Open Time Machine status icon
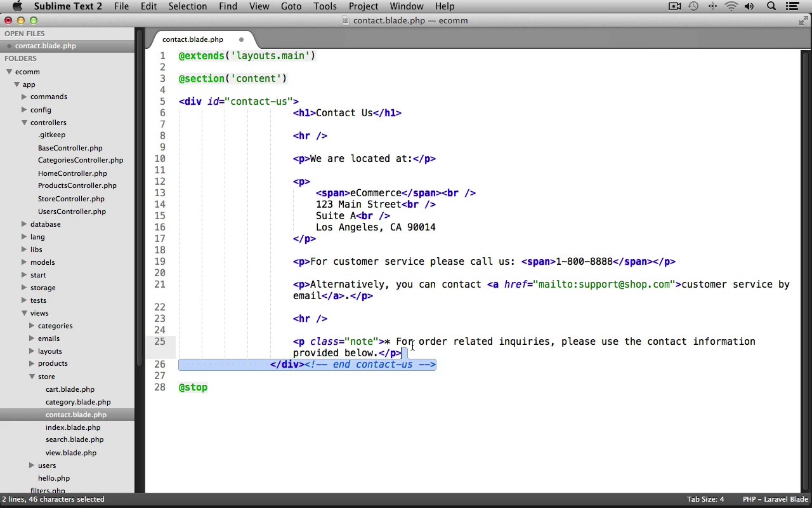Viewport: 812px width, 508px height. coord(693,6)
